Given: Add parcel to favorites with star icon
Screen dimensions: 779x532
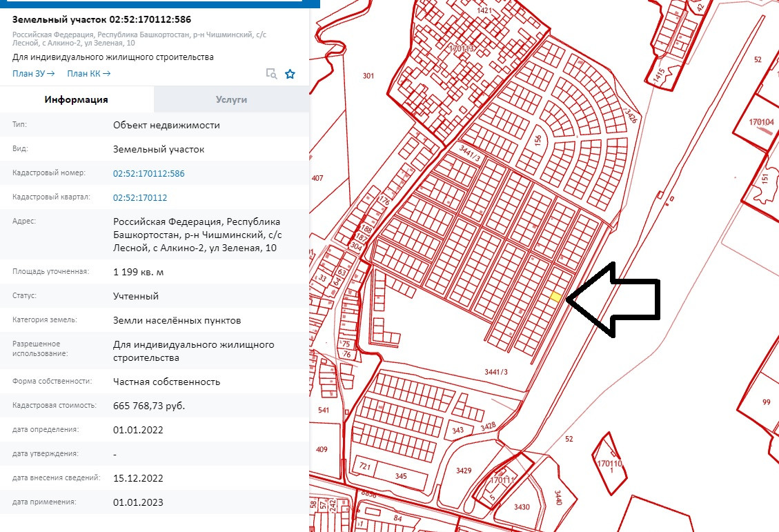Looking at the screenshot, I should tap(290, 74).
